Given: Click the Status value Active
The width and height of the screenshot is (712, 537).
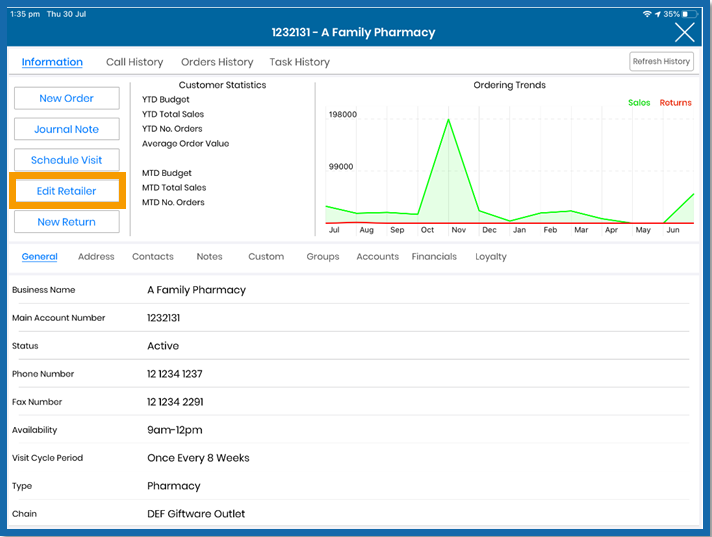Looking at the screenshot, I should (163, 346).
